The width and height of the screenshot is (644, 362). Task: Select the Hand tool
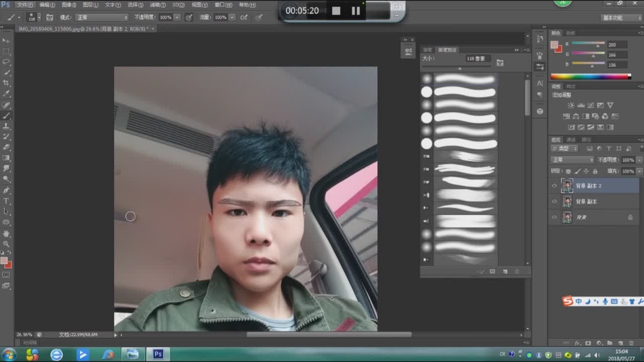click(7, 233)
